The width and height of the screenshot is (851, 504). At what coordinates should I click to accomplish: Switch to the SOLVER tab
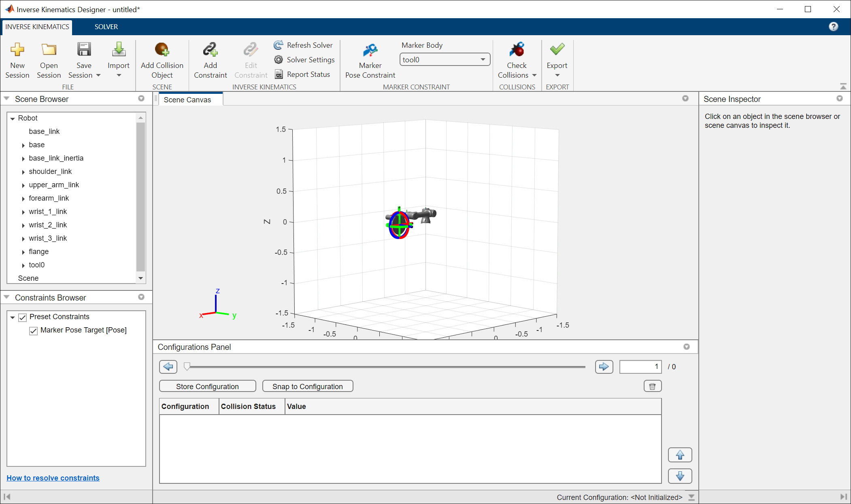[106, 27]
